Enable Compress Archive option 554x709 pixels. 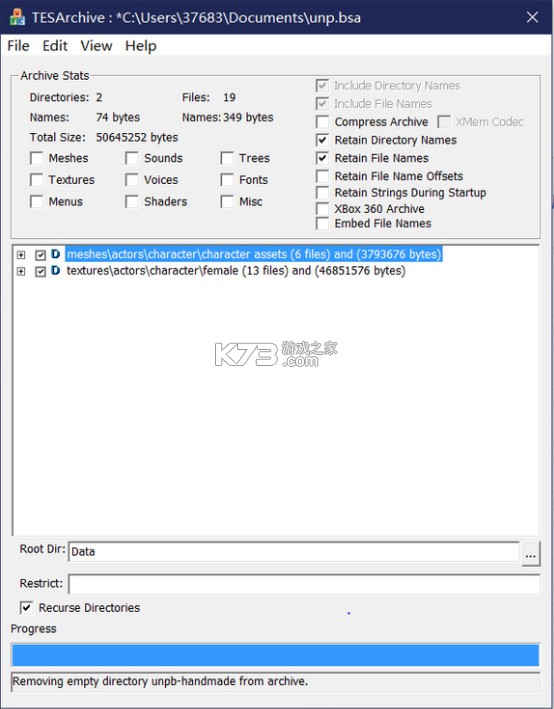322,122
